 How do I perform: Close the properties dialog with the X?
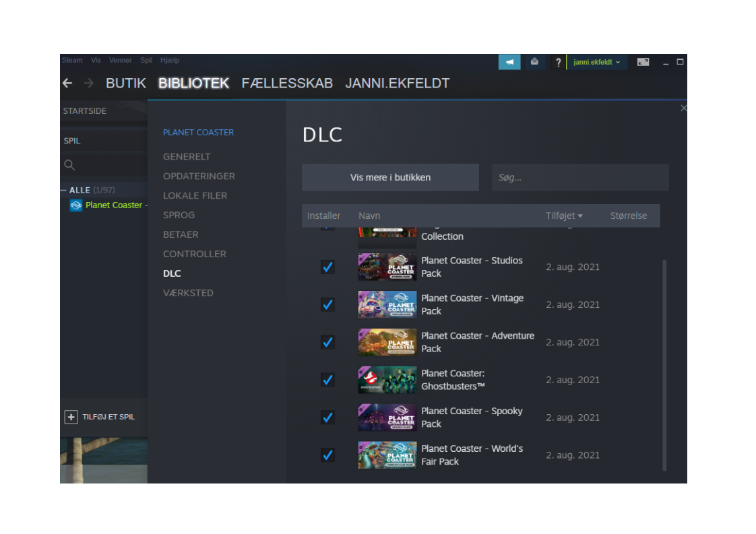click(x=683, y=108)
